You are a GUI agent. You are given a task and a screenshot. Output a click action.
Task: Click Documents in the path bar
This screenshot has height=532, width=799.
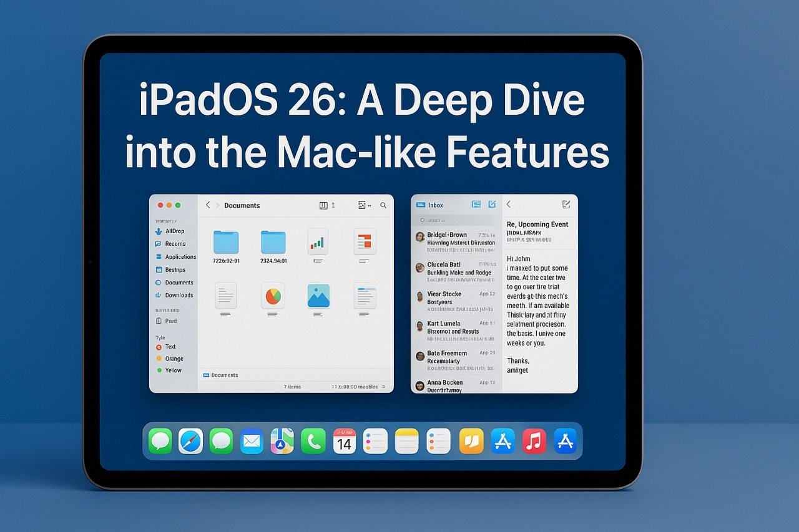pyautogui.click(x=220, y=375)
